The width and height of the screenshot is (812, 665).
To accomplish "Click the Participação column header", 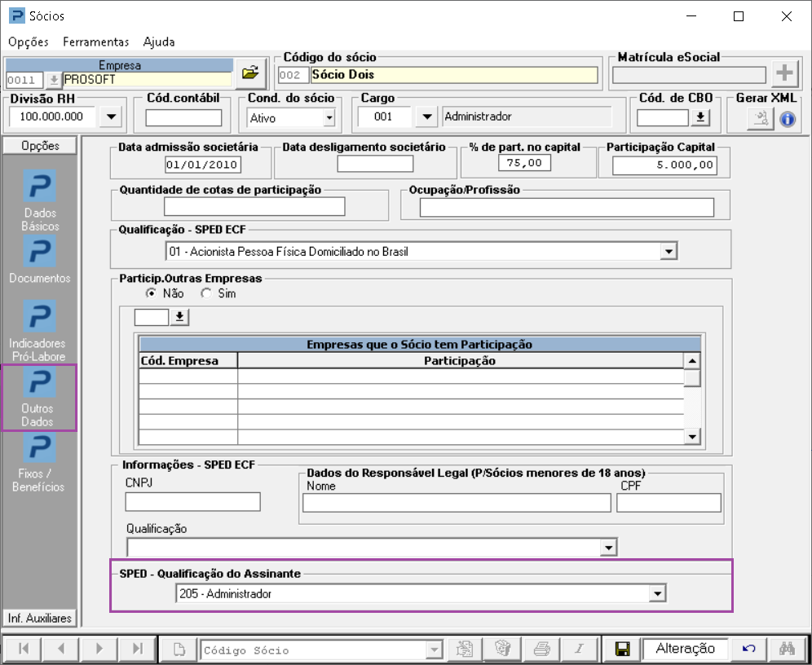I will click(461, 361).
